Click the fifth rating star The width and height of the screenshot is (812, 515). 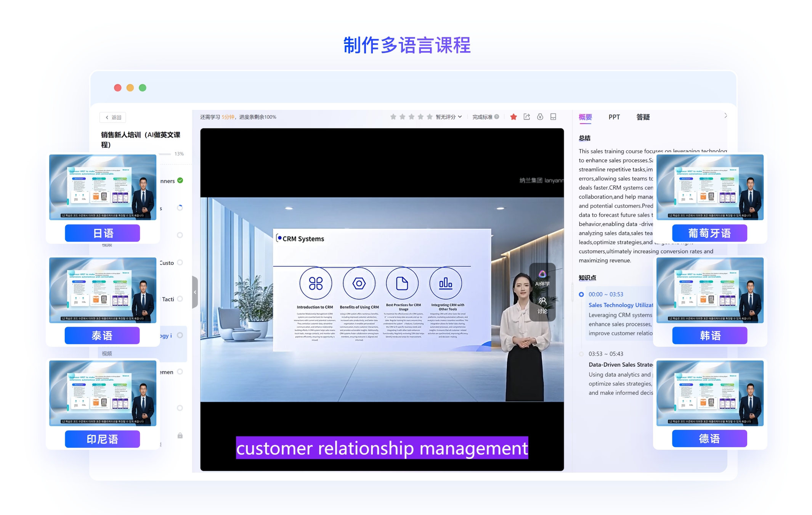[x=430, y=117]
